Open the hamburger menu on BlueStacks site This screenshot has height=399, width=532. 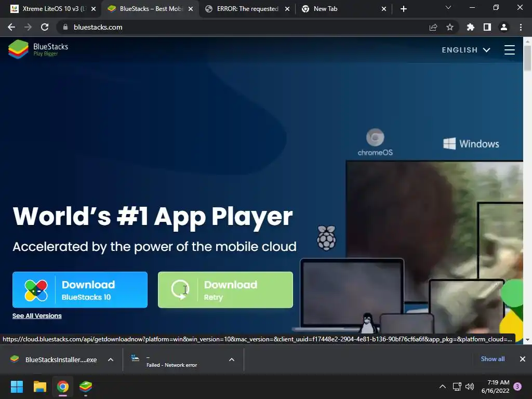(509, 50)
